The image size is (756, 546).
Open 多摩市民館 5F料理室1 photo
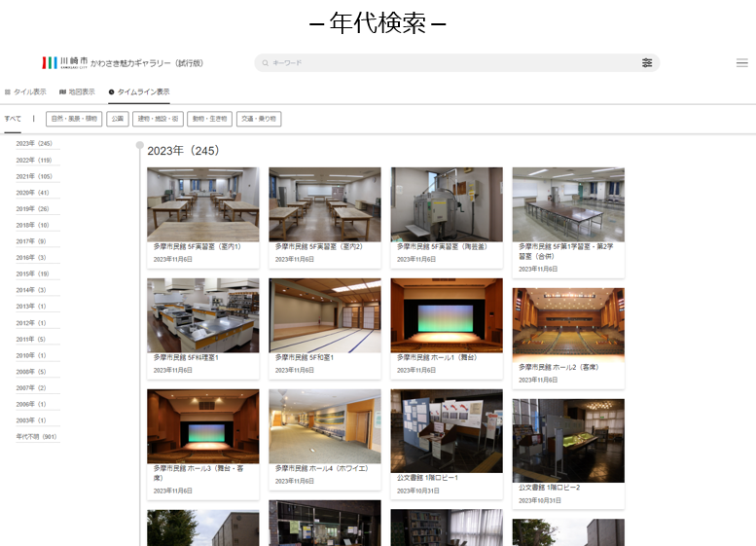click(x=203, y=315)
